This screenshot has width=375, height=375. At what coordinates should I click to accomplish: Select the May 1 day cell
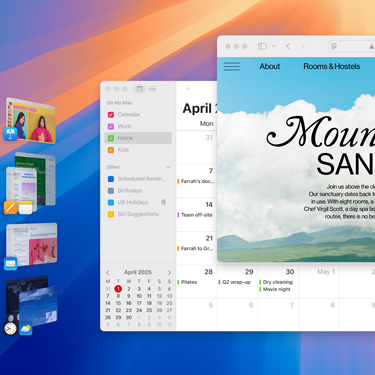(319, 282)
